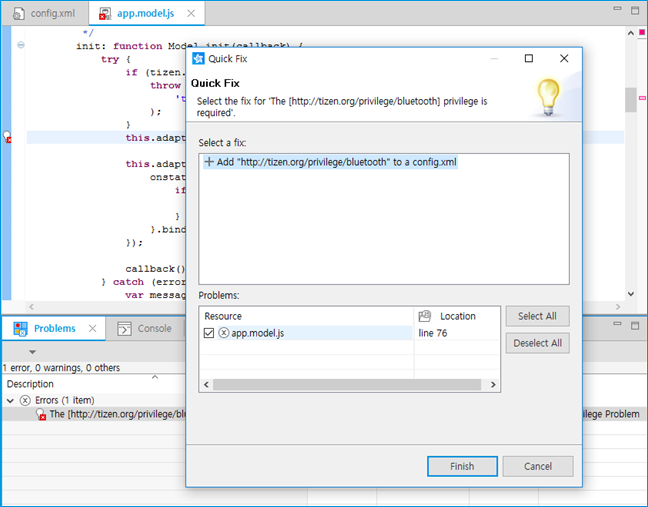Click the error marker in editor gutter
The image size is (648, 507).
point(7,137)
